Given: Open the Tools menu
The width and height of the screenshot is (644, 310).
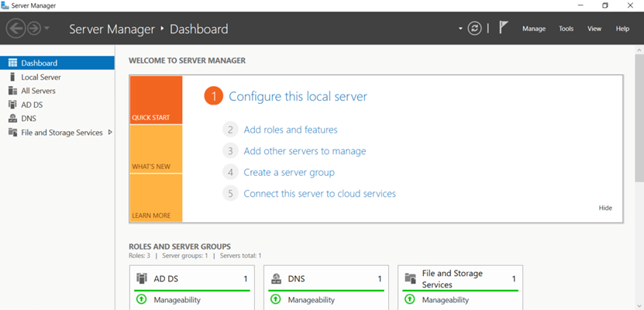Looking at the screenshot, I should [x=566, y=29].
